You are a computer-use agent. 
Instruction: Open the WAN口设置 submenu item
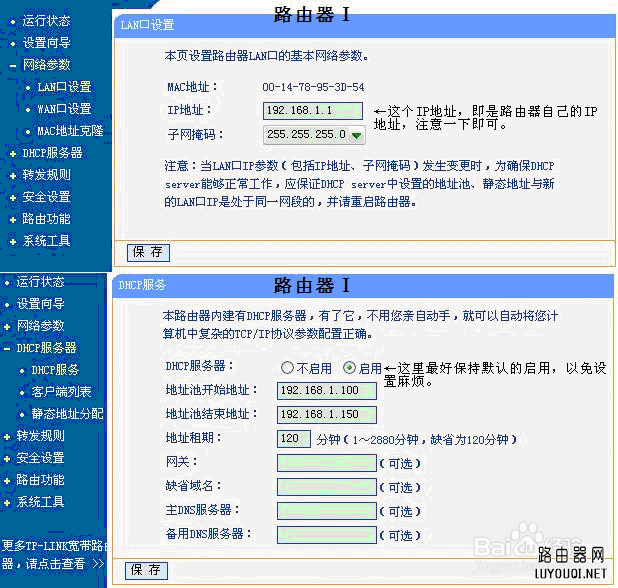[64, 109]
